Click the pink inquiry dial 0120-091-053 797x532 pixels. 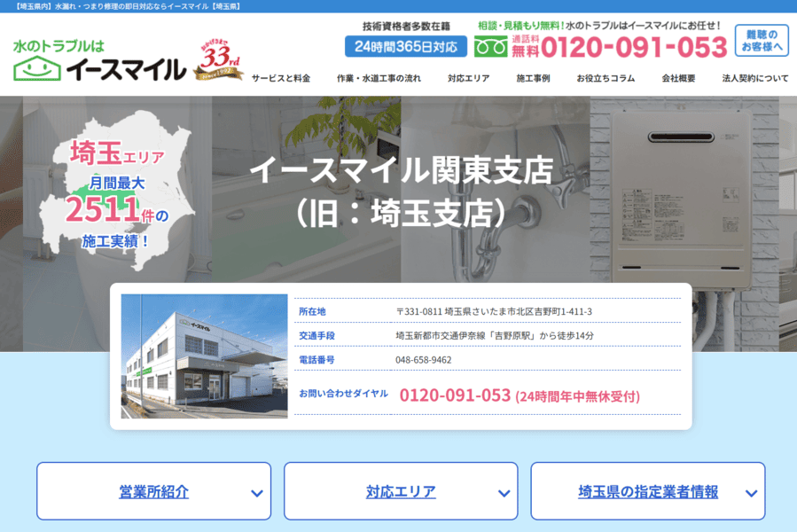pyautogui.click(x=455, y=395)
